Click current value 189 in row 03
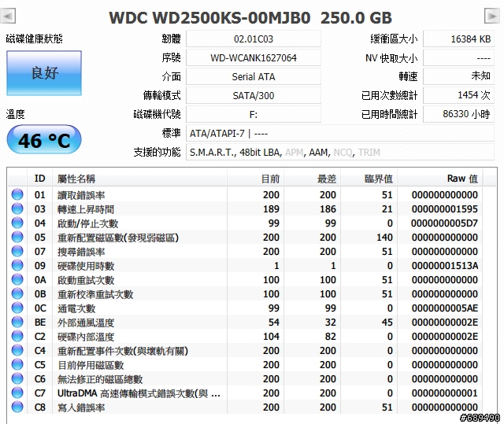 (271, 209)
